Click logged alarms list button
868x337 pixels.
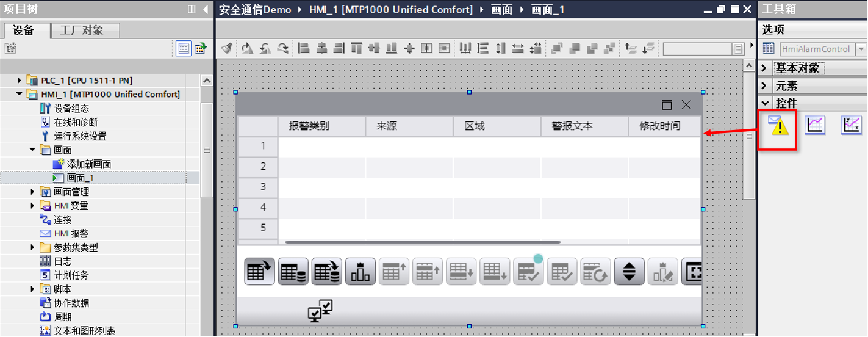pyautogui.click(x=293, y=271)
